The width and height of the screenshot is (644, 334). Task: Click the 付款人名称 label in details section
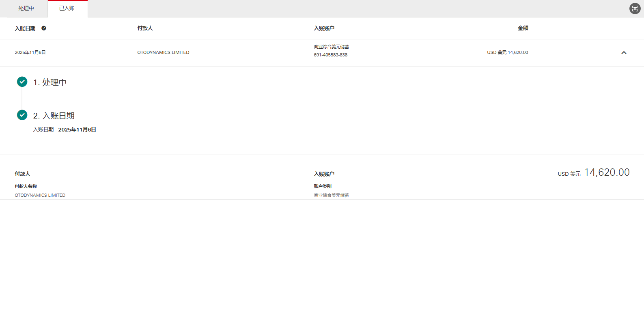point(26,187)
